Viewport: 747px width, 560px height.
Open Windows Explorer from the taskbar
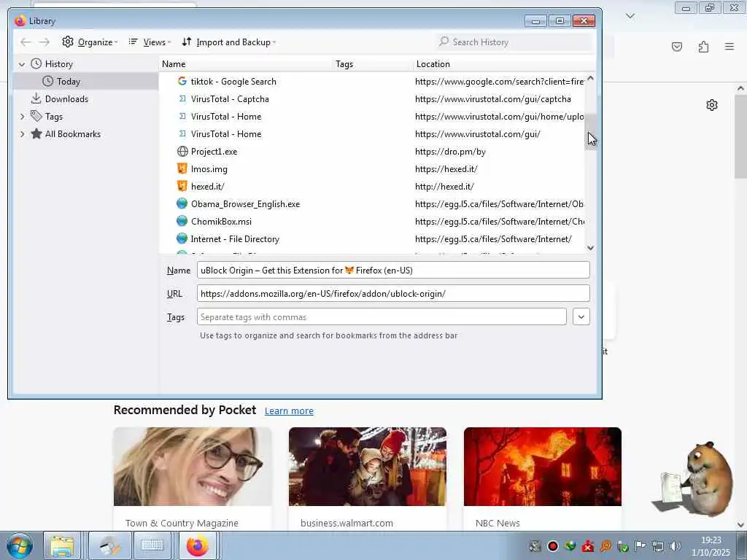(x=63, y=545)
